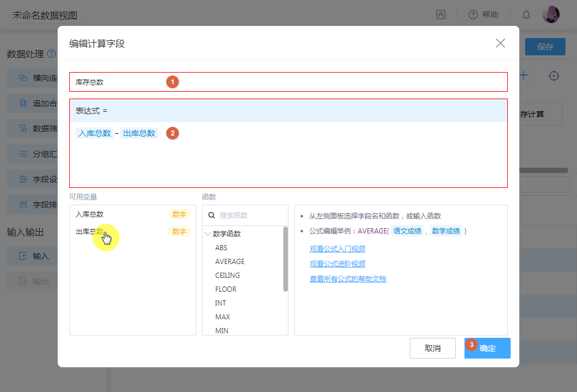Close the 编辑计算字段 dialog
577x392 pixels.
[x=500, y=43]
